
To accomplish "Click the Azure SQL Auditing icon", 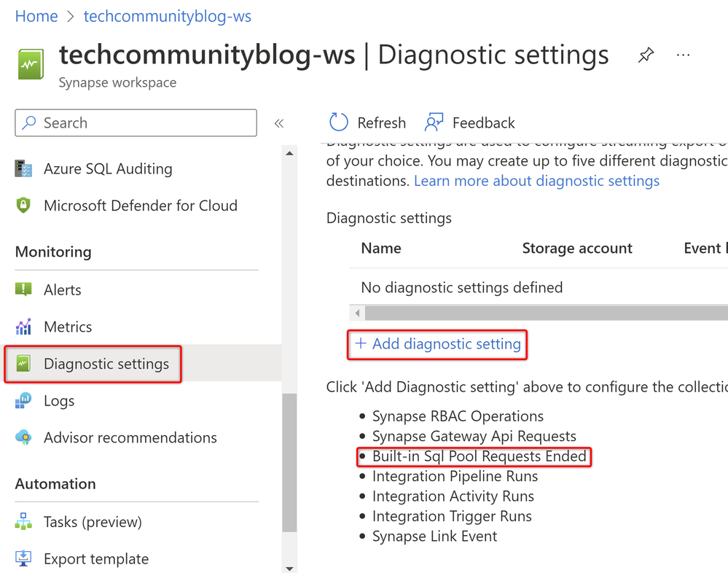I will 23,168.
